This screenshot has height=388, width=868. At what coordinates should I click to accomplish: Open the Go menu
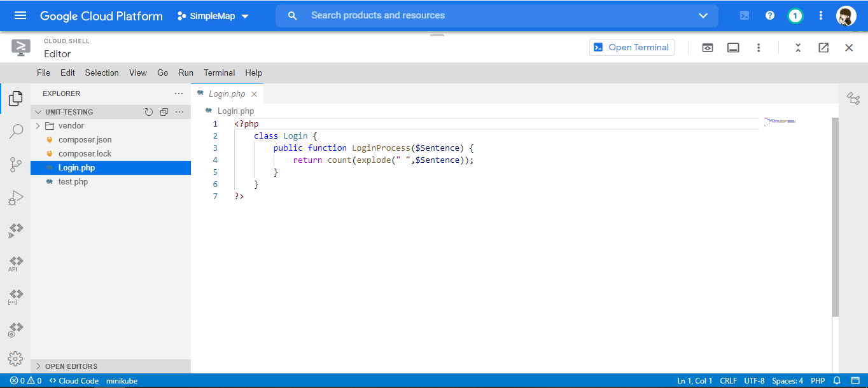[163, 73]
